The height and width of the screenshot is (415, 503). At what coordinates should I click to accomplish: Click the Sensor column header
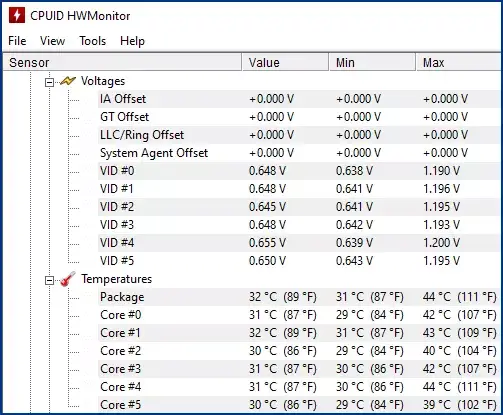coord(122,62)
